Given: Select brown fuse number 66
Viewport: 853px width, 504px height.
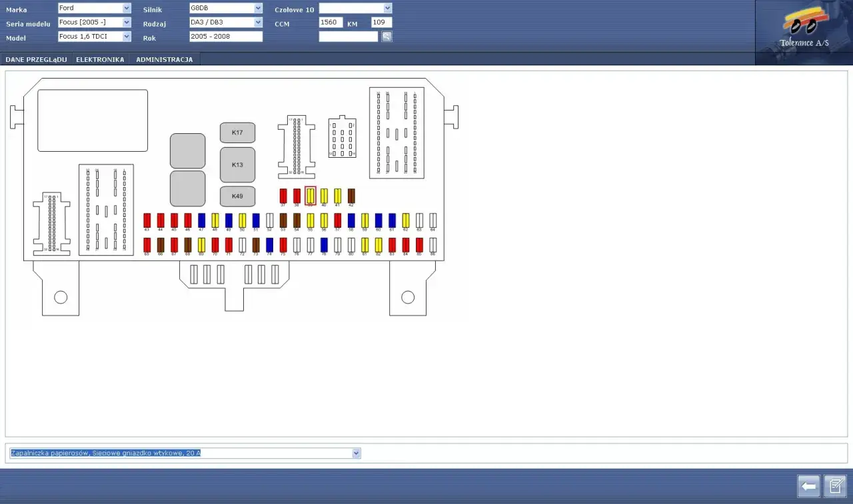Looking at the screenshot, I should coord(161,245).
